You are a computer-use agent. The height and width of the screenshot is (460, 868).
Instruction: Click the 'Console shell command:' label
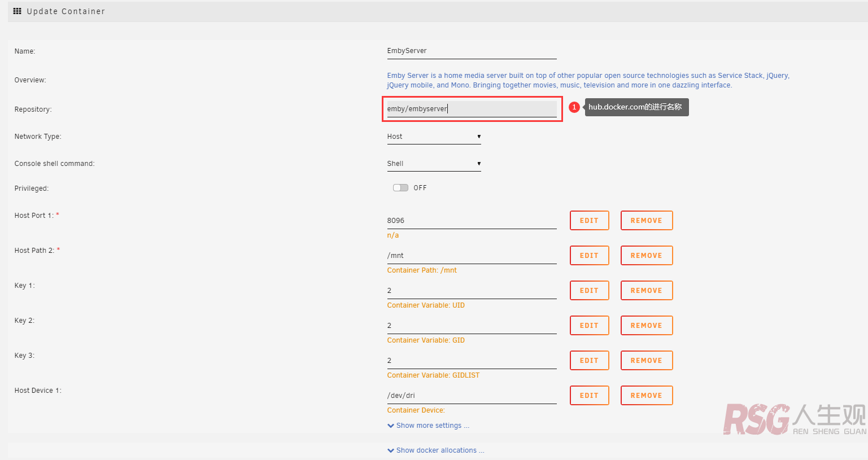coord(54,164)
